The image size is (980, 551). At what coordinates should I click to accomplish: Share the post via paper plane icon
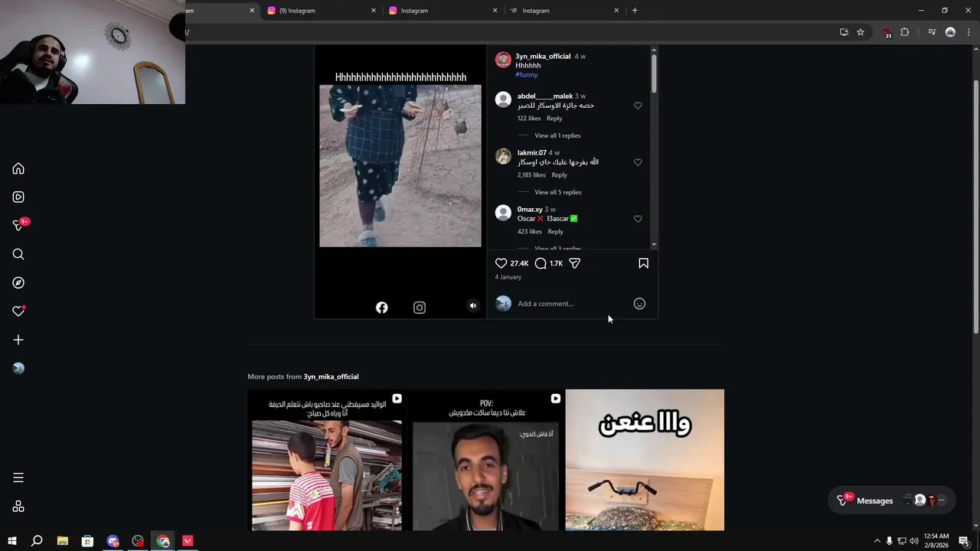pos(575,263)
